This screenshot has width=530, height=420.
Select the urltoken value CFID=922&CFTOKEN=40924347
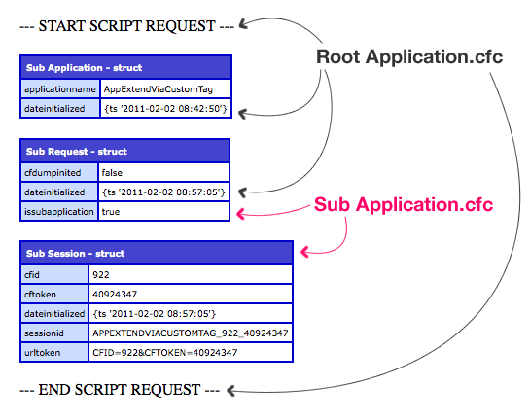[x=191, y=352]
